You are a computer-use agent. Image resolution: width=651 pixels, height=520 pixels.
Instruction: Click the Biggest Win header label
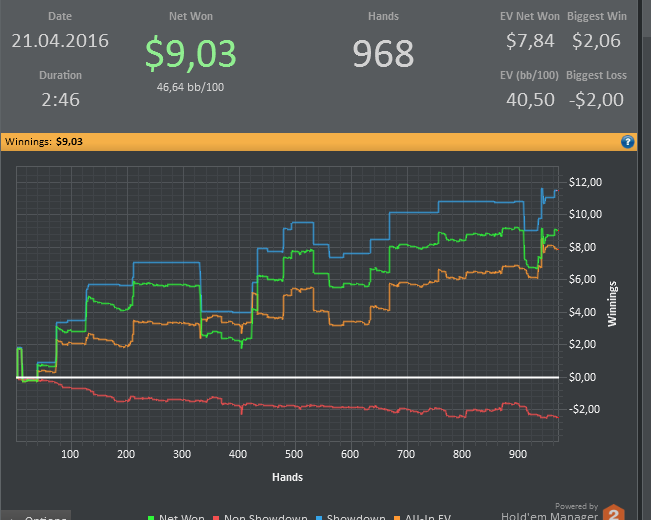click(597, 16)
